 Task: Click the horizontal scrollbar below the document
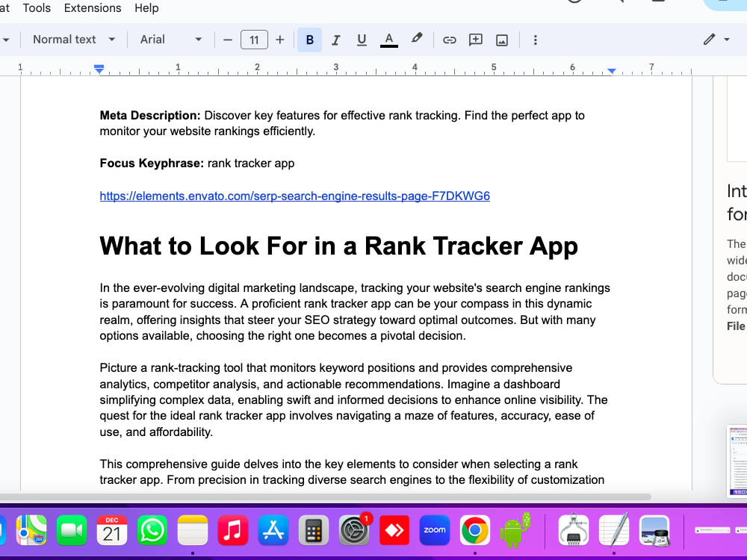click(326, 497)
